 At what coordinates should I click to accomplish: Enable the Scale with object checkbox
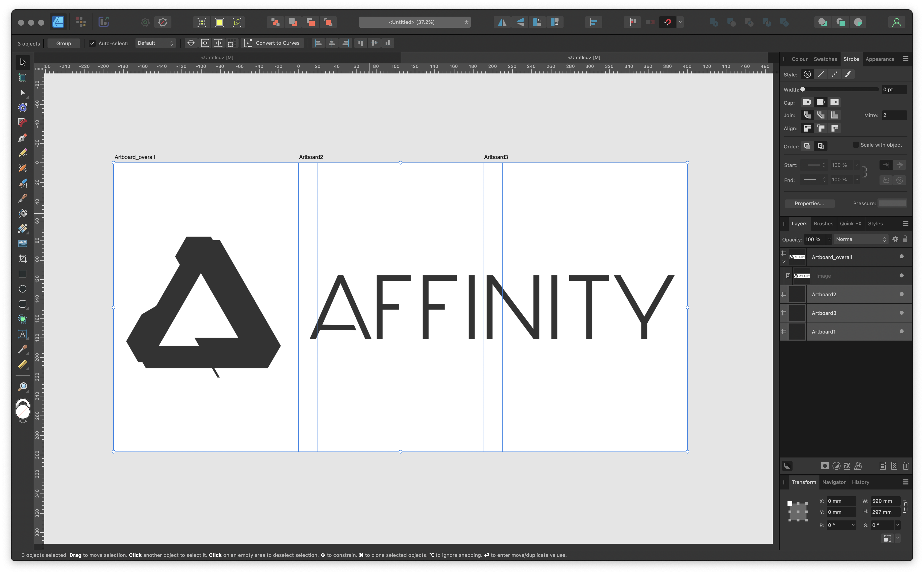coord(856,145)
